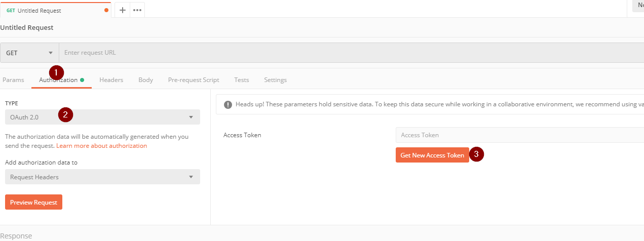Click the Enter request URL field
The image size is (644, 241).
(352, 53)
